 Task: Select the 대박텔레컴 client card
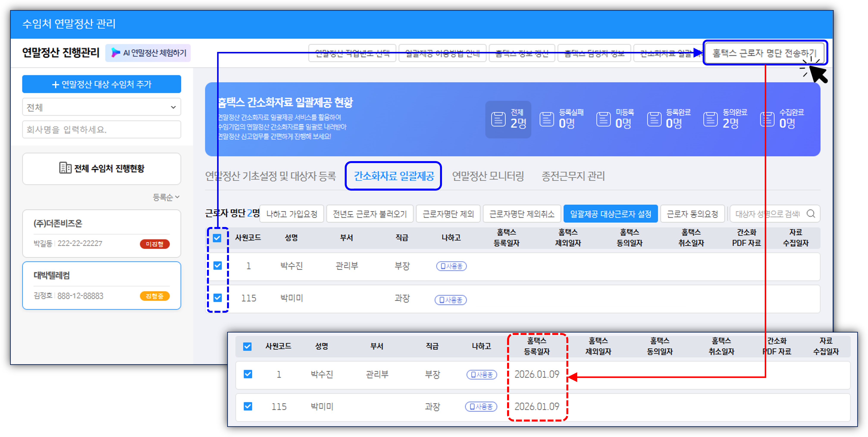pos(101,286)
